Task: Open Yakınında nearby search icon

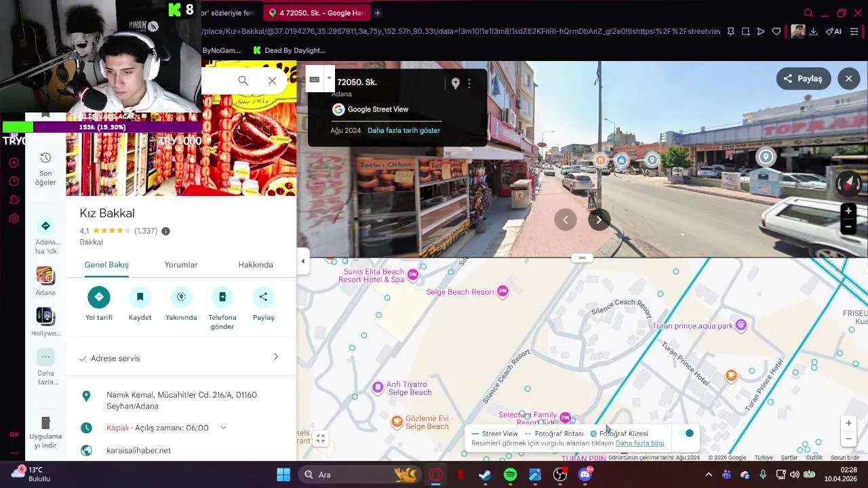Action: pyautogui.click(x=181, y=297)
